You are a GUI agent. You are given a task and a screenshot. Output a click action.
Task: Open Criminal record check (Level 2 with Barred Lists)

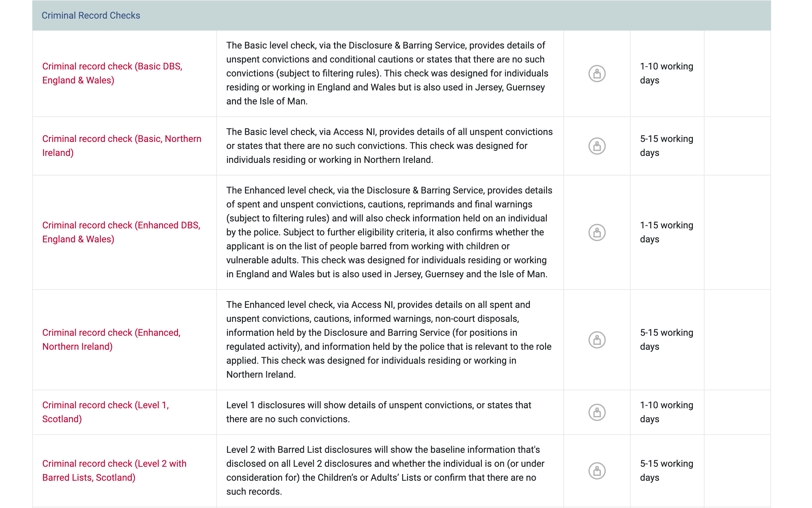[x=114, y=470]
